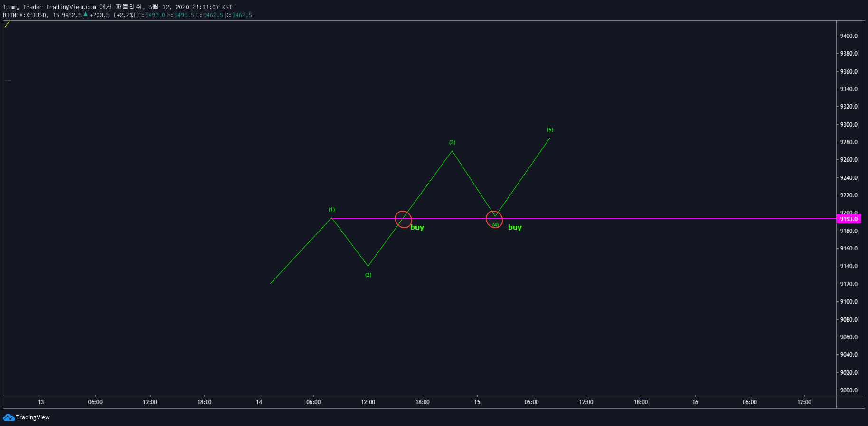
Task: Click the Tommy_Trader publisher header text
Action: [23, 7]
